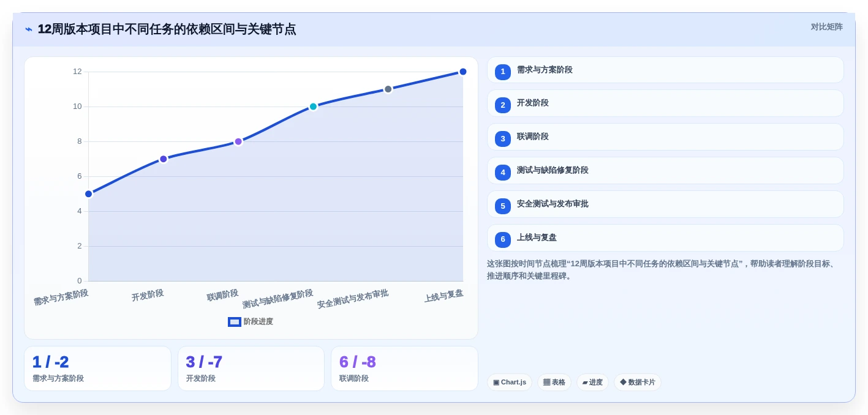
Task: Click the description paragraph starting 这张图按时间节点梳理
Action: tap(663, 270)
